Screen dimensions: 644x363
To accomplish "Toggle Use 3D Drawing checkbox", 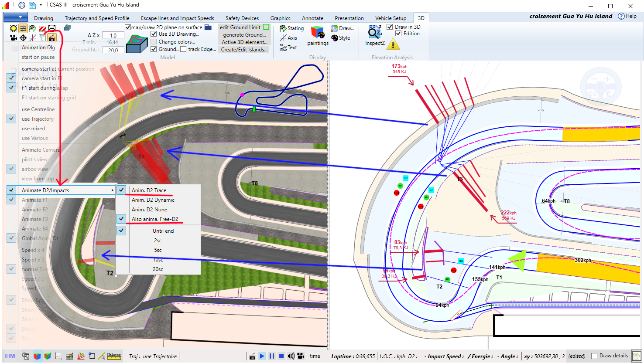I will (154, 34).
